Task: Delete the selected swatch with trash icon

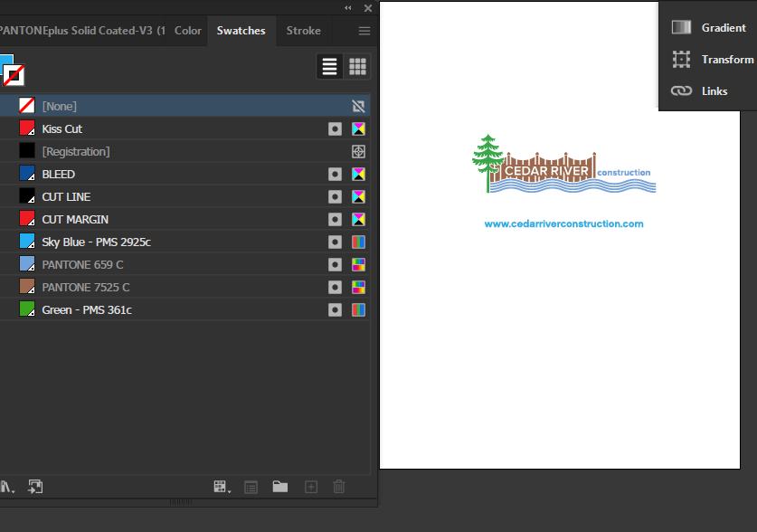Action: pos(339,487)
